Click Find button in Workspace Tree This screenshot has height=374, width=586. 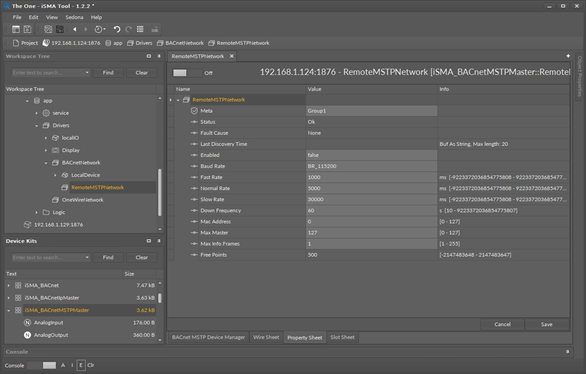click(108, 72)
